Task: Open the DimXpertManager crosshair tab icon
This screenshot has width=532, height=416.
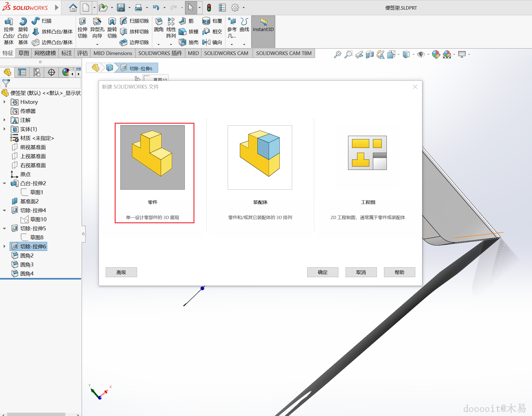Action: point(51,72)
